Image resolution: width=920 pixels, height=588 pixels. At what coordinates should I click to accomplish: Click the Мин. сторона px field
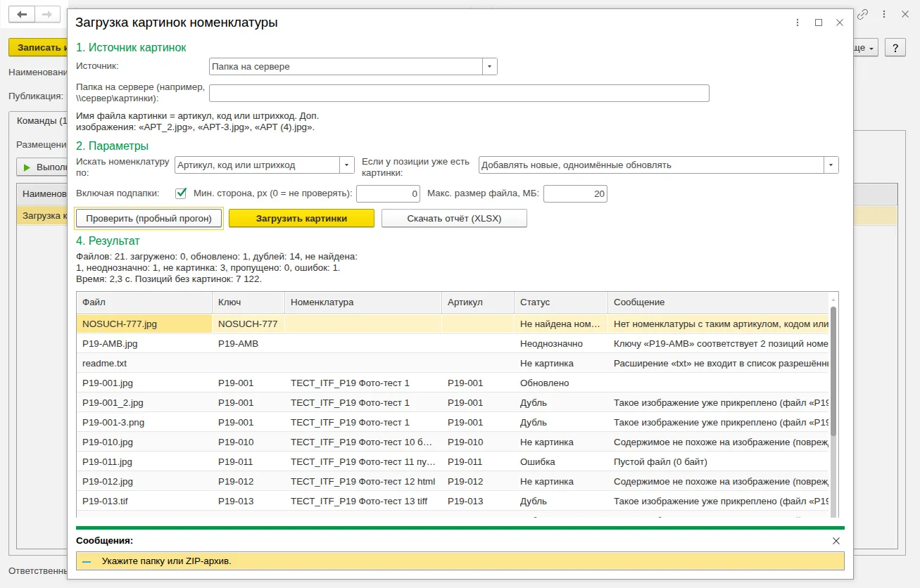(x=389, y=193)
